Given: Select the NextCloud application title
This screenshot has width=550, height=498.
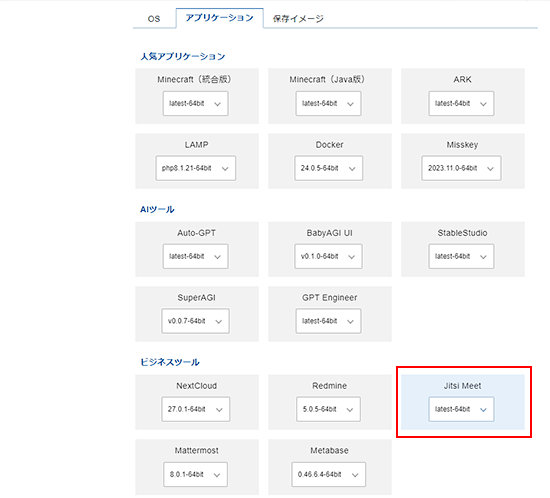Looking at the screenshot, I should [196, 386].
